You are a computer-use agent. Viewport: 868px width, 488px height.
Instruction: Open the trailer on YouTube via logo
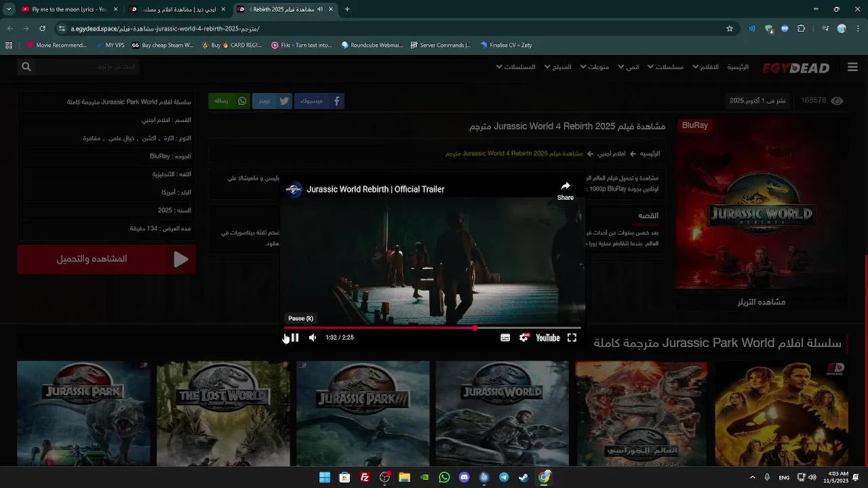tap(548, 338)
